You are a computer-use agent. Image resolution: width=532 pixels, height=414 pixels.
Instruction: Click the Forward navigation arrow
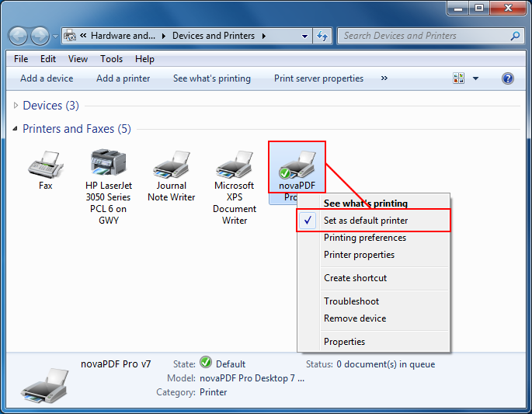(40, 36)
